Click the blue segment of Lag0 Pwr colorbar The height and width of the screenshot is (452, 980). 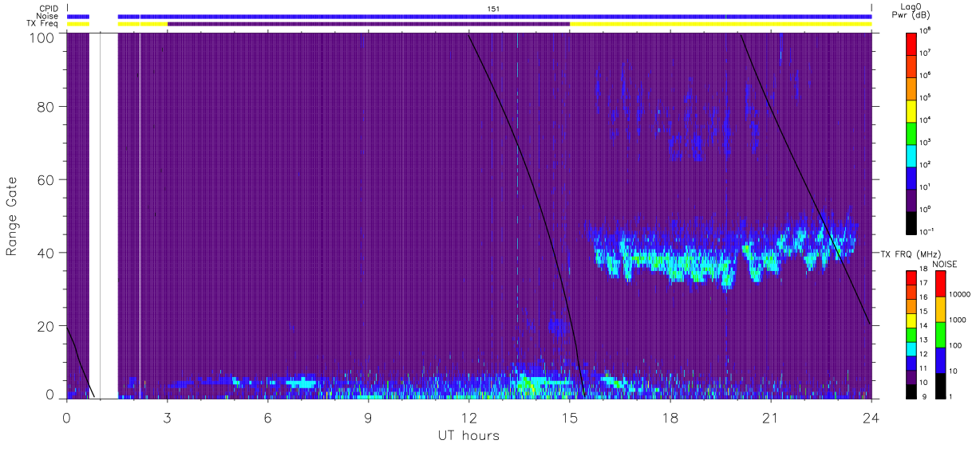pos(913,178)
